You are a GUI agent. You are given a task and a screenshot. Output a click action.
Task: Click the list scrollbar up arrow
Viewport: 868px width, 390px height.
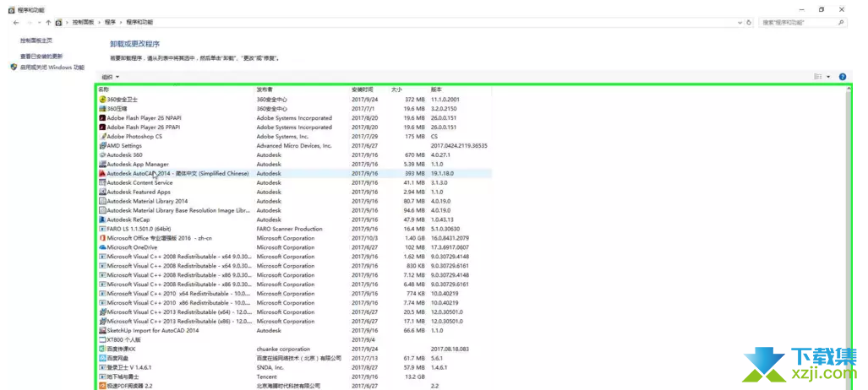(849, 89)
